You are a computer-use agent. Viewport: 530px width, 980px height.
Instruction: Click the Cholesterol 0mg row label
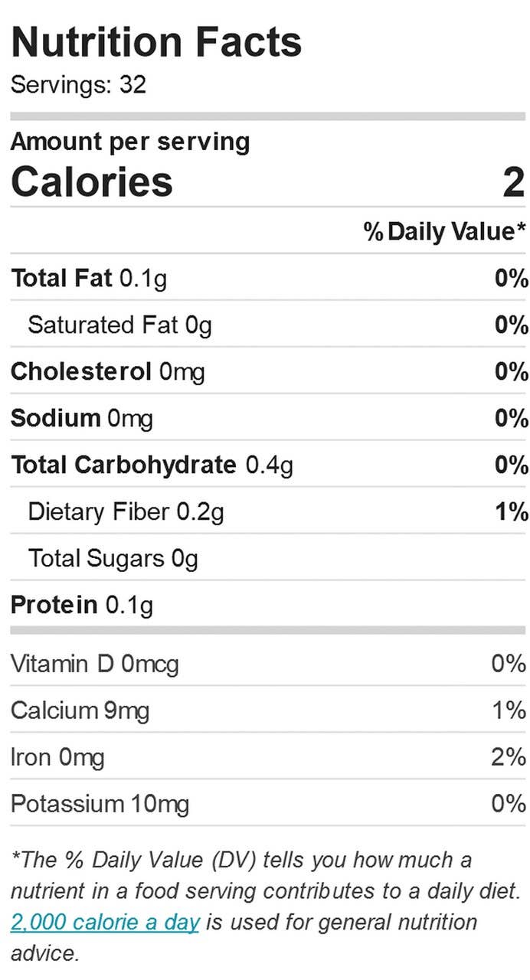pyautogui.click(x=108, y=372)
